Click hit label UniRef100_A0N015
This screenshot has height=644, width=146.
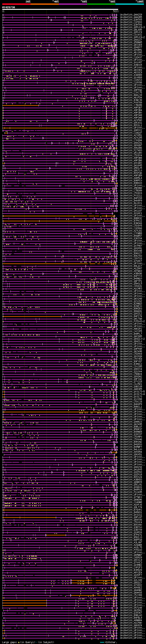(131, 65)
